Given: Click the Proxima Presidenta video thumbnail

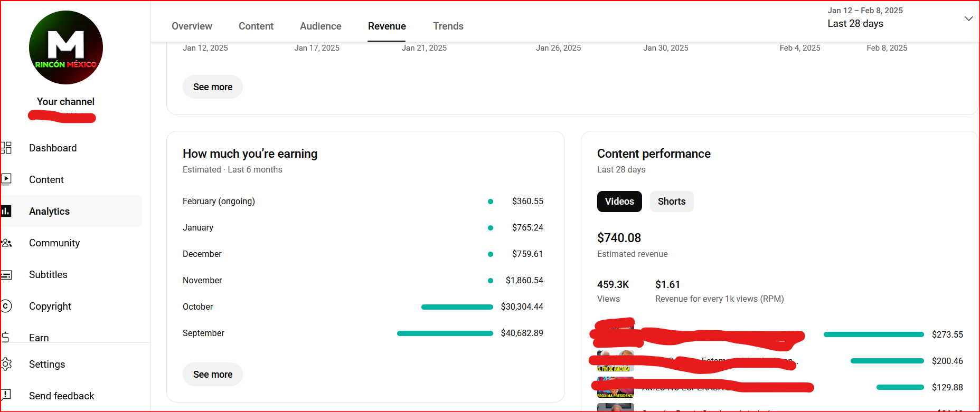Looking at the screenshot, I should click(x=616, y=388).
